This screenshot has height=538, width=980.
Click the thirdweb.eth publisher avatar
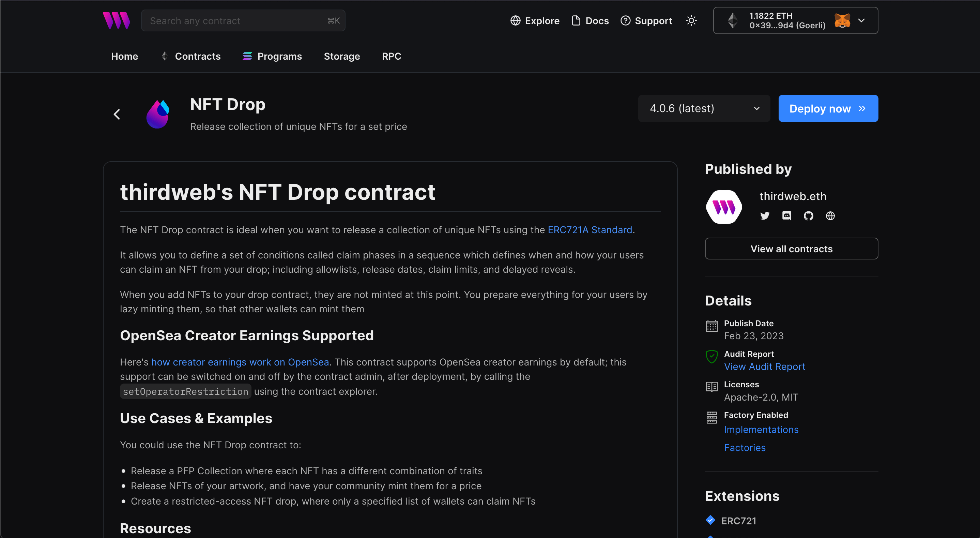tap(724, 206)
